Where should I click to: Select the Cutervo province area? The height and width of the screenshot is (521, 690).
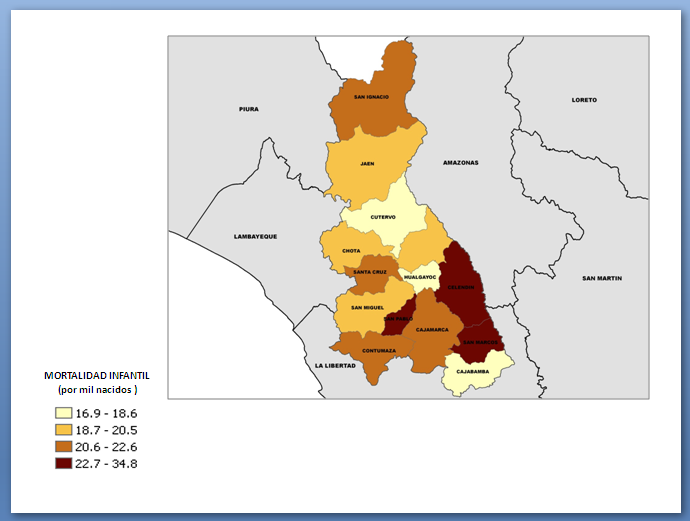(382, 217)
